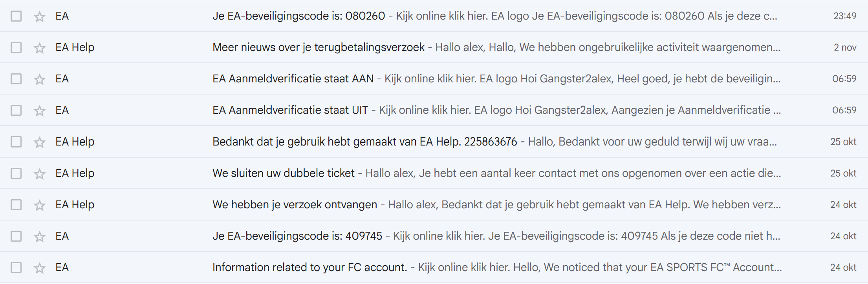
Task: Select checkbox for 'Information related to your FC account'
Action: click(16, 268)
